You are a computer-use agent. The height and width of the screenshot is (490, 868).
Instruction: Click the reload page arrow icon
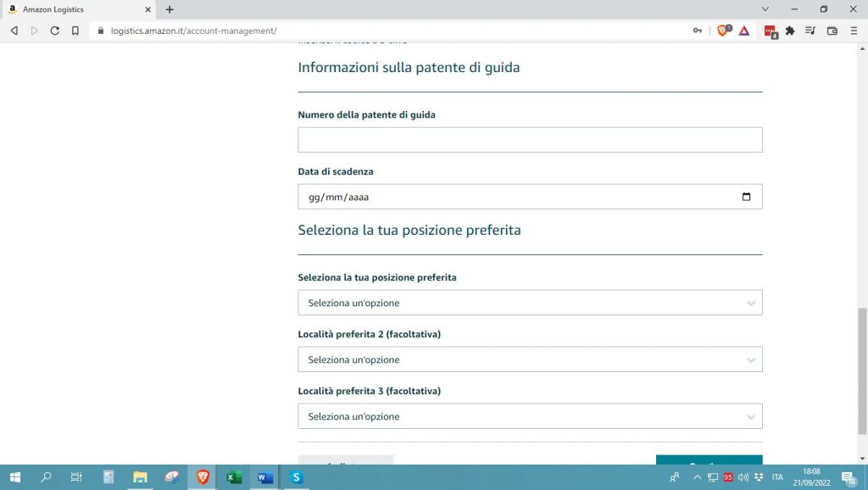[x=54, y=30]
